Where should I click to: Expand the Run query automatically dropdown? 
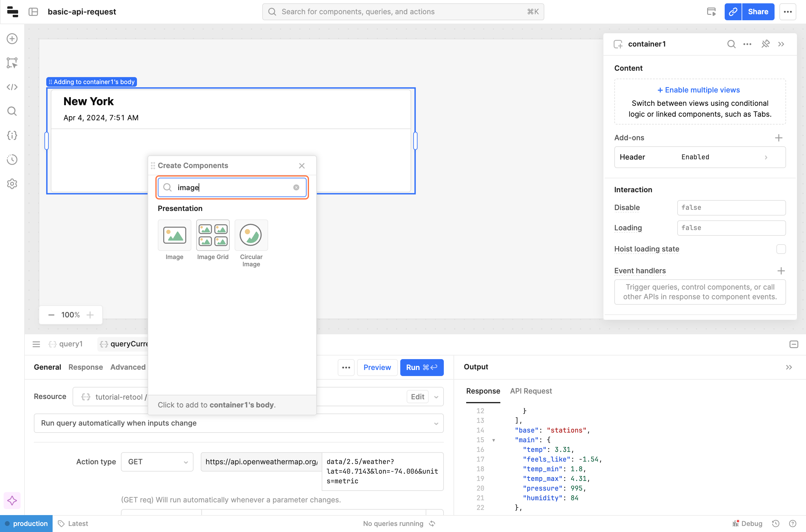coord(239,423)
